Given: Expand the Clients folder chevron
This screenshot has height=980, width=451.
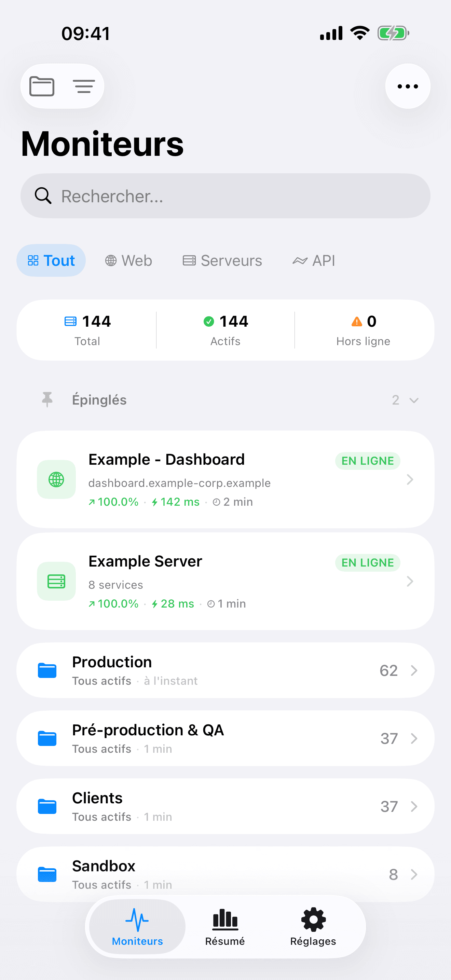Looking at the screenshot, I should tap(414, 806).
